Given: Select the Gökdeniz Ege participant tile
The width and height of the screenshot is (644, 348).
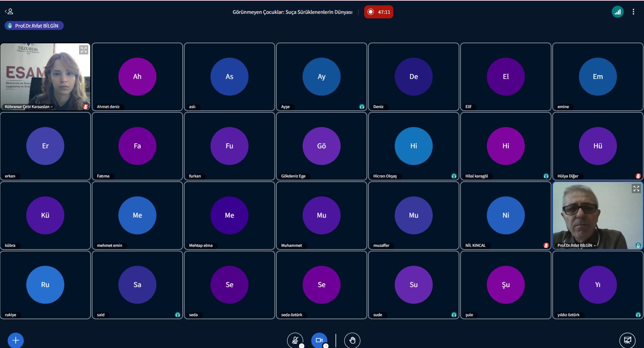Looking at the screenshot, I should pos(321,146).
